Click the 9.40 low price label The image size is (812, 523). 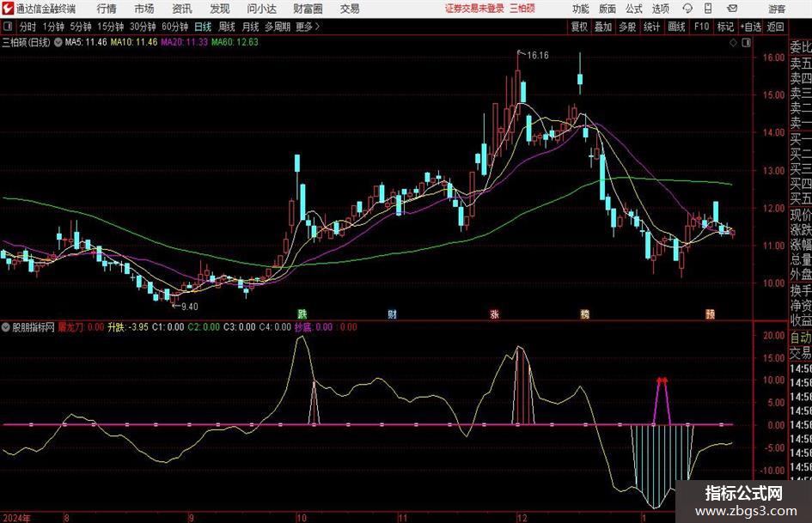[190, 307]
